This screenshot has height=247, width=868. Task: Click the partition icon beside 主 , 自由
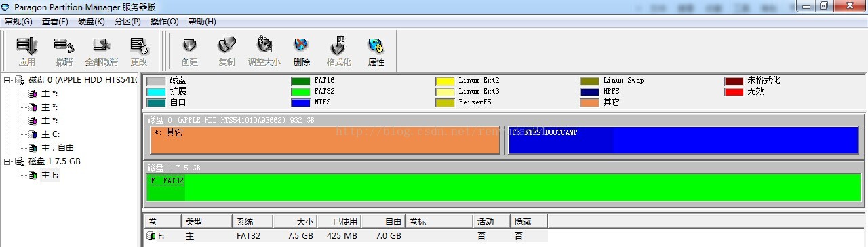(33, 148)
